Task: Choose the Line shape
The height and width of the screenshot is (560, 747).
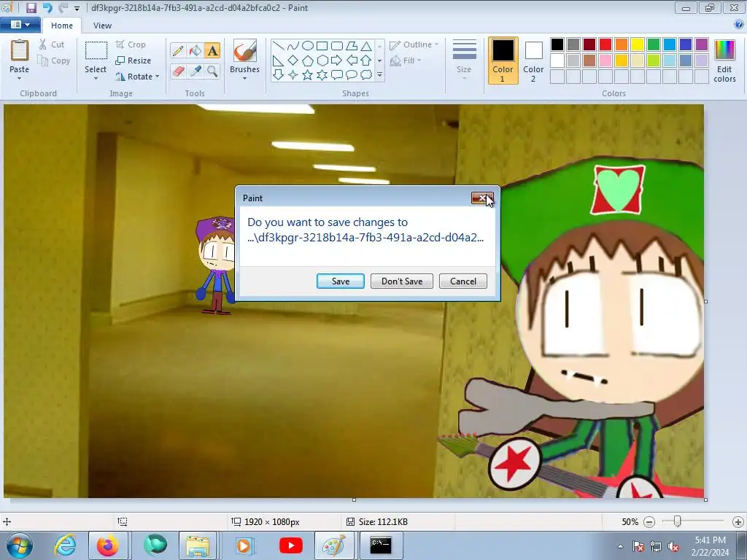Action: (279, 46)
